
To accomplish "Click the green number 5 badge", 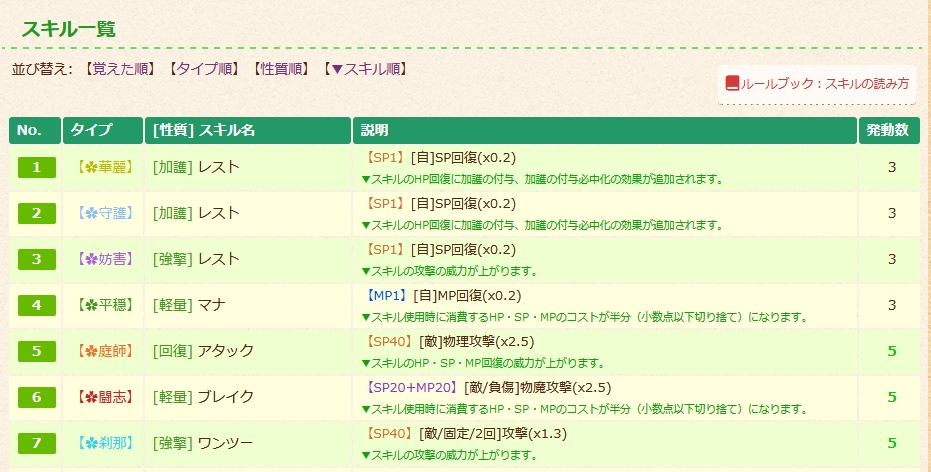I will (x=36, y=351).
